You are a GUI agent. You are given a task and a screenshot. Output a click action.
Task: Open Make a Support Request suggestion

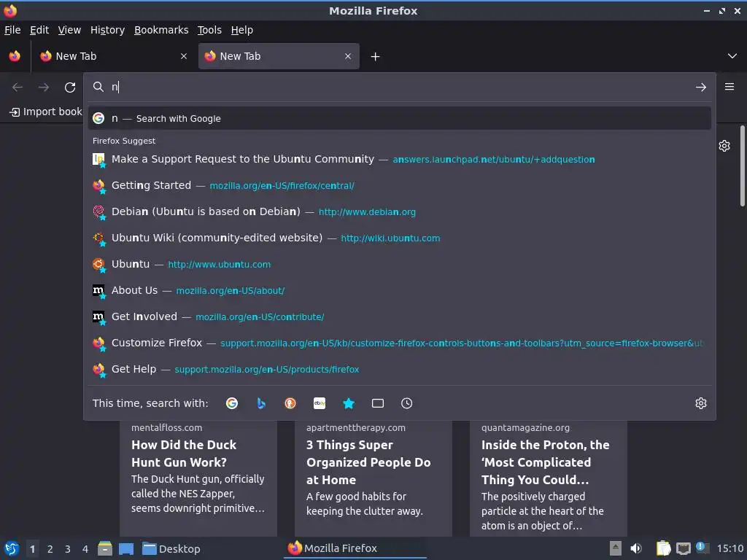(x=399, y=159)
